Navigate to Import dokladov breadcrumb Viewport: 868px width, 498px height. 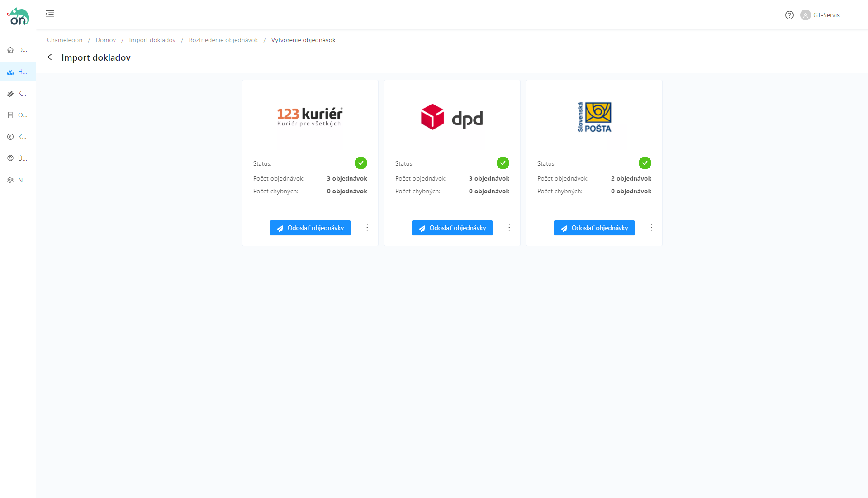[x=152, y=40]
